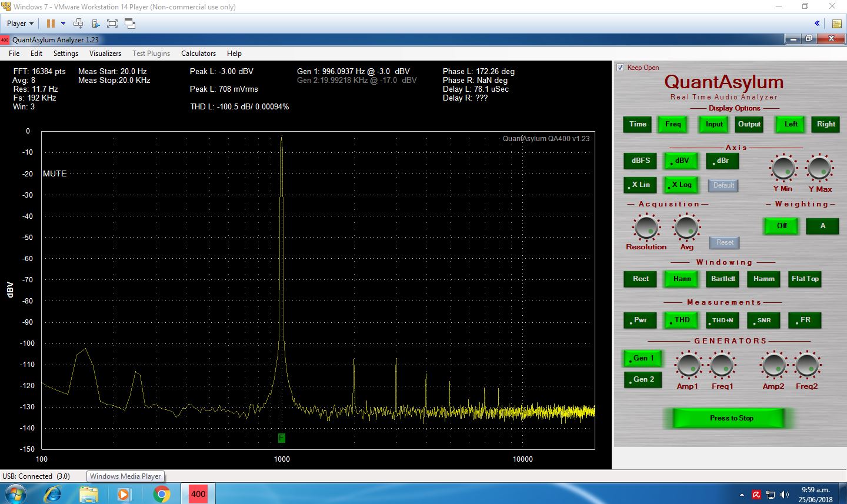847x504 pixels.
Task: Select the Flat Top window function
Action: pyautogui.click(x=805, y=279)
